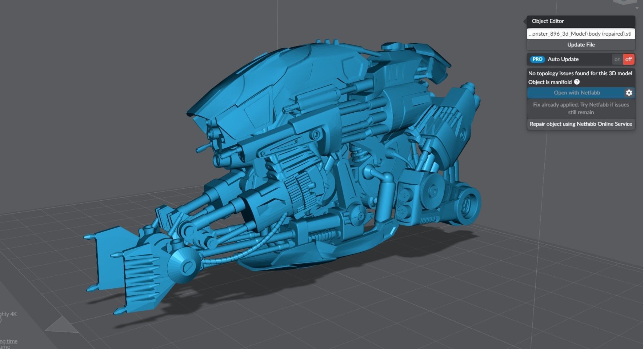Image resolution: width=644 pixels, height=349 pixels.
Task: Click 'Fix already applied' notice text
Action: [581, 108]
